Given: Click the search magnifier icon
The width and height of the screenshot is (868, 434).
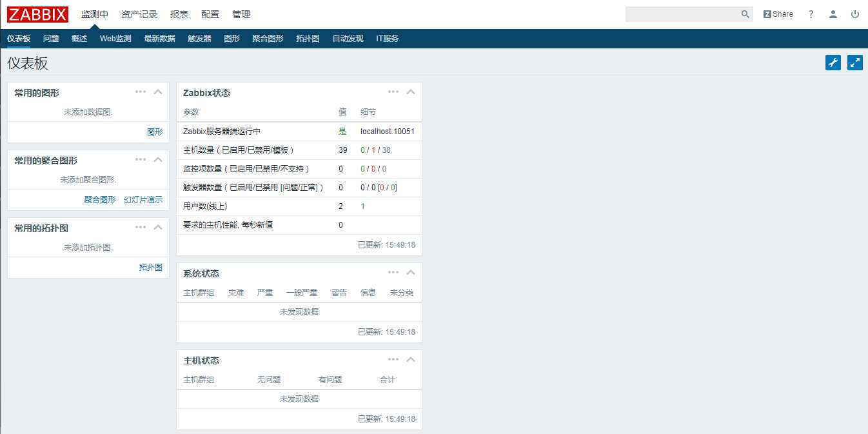Looking at the screenshot, I should [x=745, y=14].
